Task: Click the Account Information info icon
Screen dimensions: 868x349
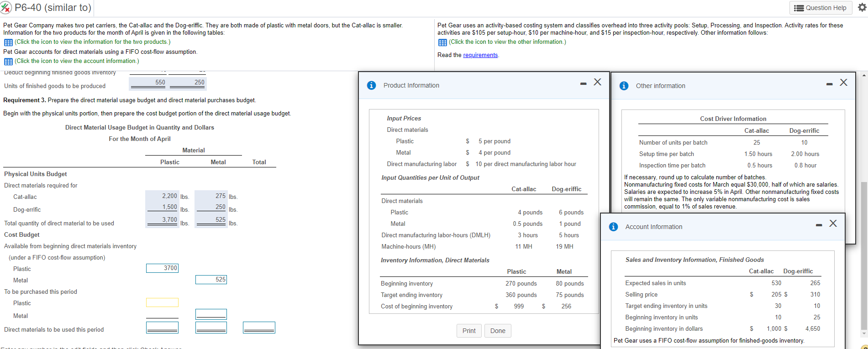Action: [614, 227]
